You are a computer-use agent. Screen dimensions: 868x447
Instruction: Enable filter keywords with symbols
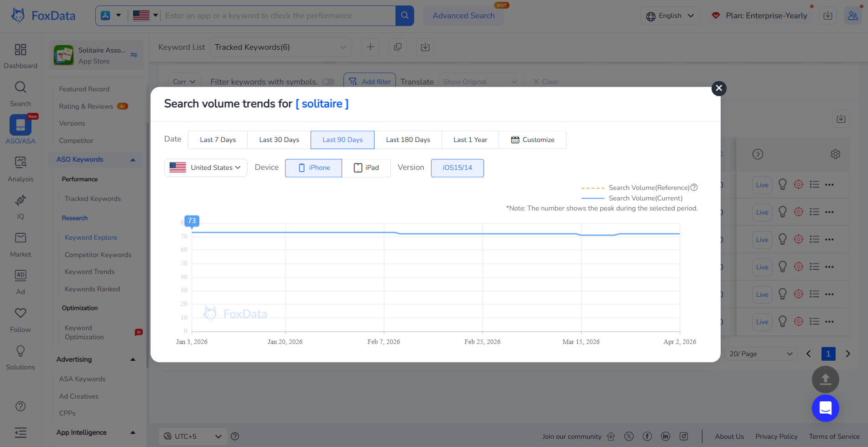click(328, 82)
